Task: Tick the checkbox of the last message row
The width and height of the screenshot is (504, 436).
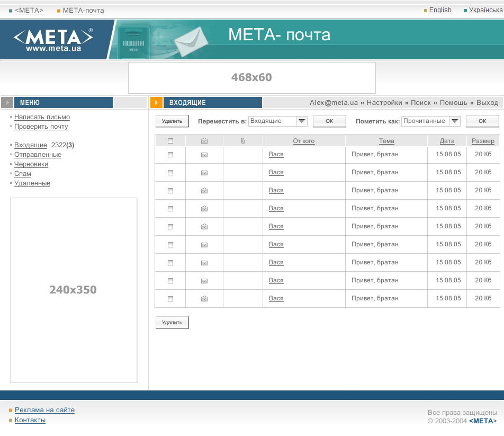Action: coord(170,299)
